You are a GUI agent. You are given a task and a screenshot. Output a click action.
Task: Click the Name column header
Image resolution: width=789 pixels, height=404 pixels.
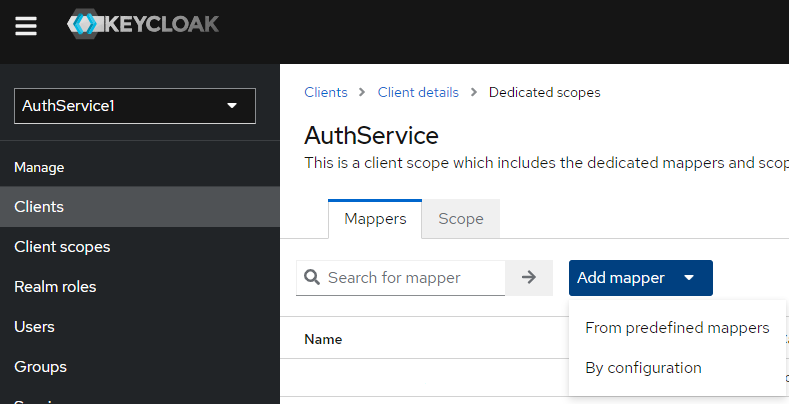tap(323, 339)
